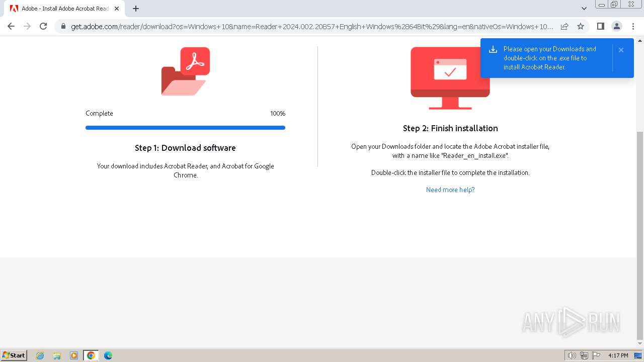Dismiss the blue download notification

coord(621,50)
